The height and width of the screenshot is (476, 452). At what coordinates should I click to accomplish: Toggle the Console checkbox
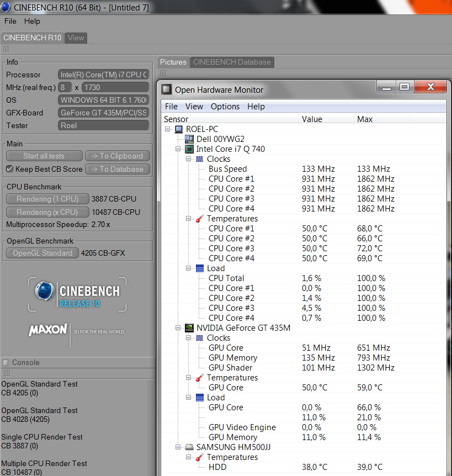click(6, 362)
